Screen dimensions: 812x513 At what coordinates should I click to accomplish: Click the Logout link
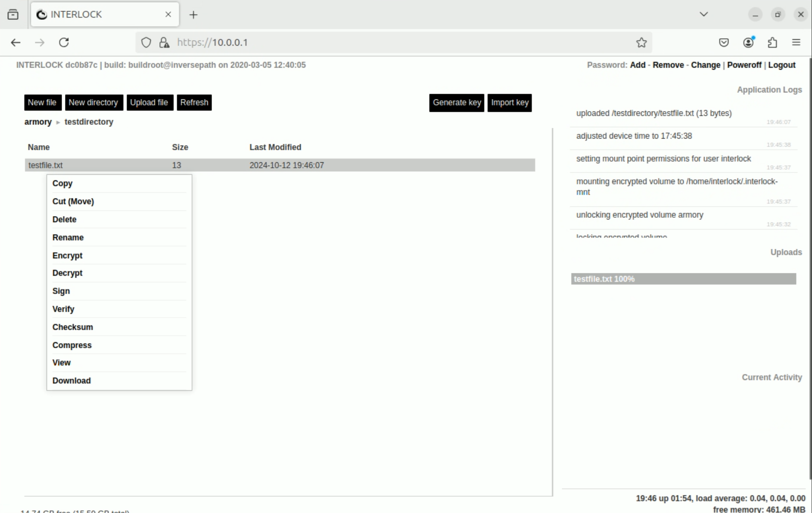click(781, 65)
